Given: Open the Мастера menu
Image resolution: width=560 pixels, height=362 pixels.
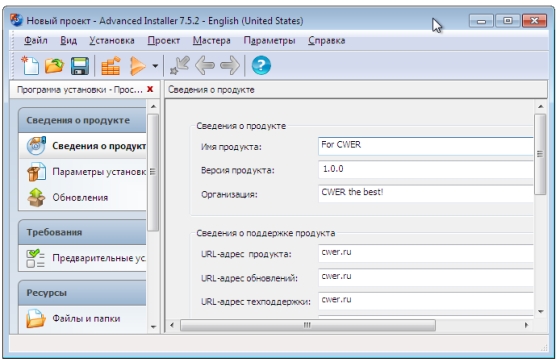Looking at the screenshot, I should pyautogui.click(x=211, y=40).
